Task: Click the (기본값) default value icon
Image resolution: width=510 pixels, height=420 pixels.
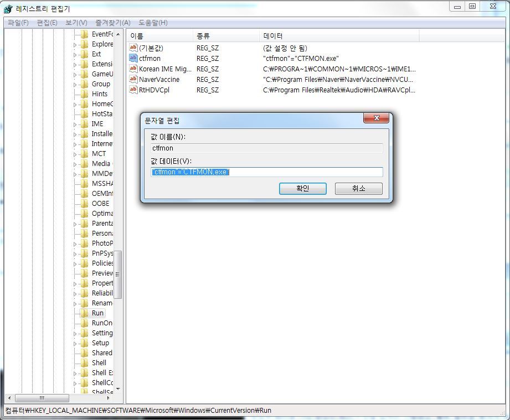Action: [133, 48]
